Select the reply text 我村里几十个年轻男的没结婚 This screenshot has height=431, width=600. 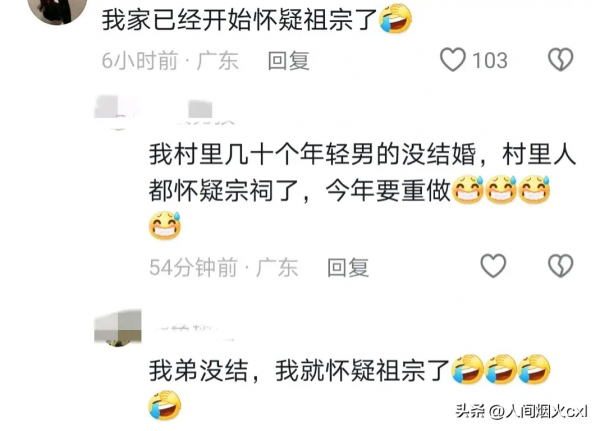tap(313, 154)
